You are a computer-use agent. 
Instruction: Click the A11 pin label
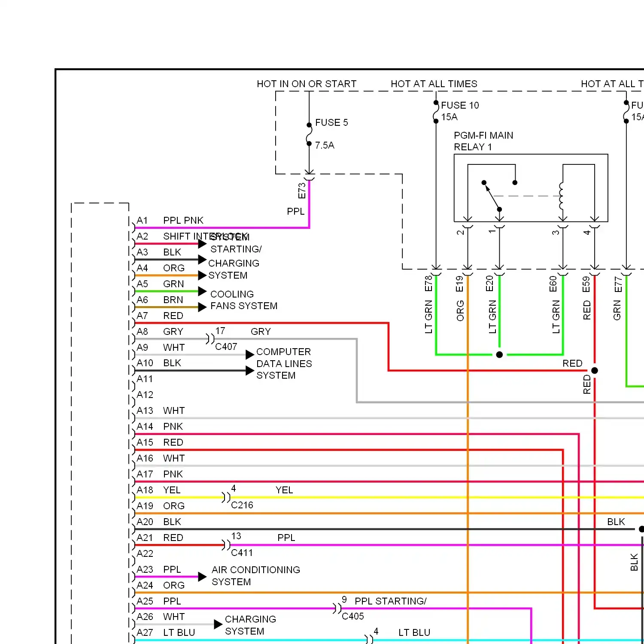(145, 379)
